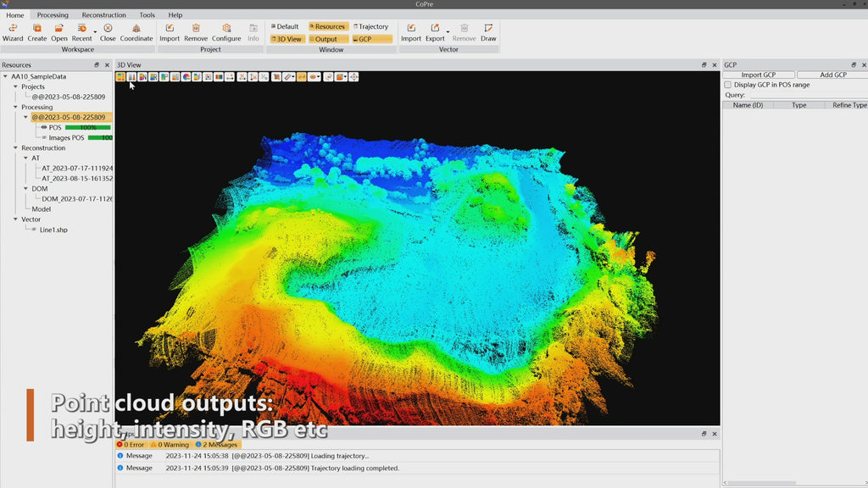Toggle the Trajectory window option
This screenshot has height=488, width=868.
pos(370,26)
